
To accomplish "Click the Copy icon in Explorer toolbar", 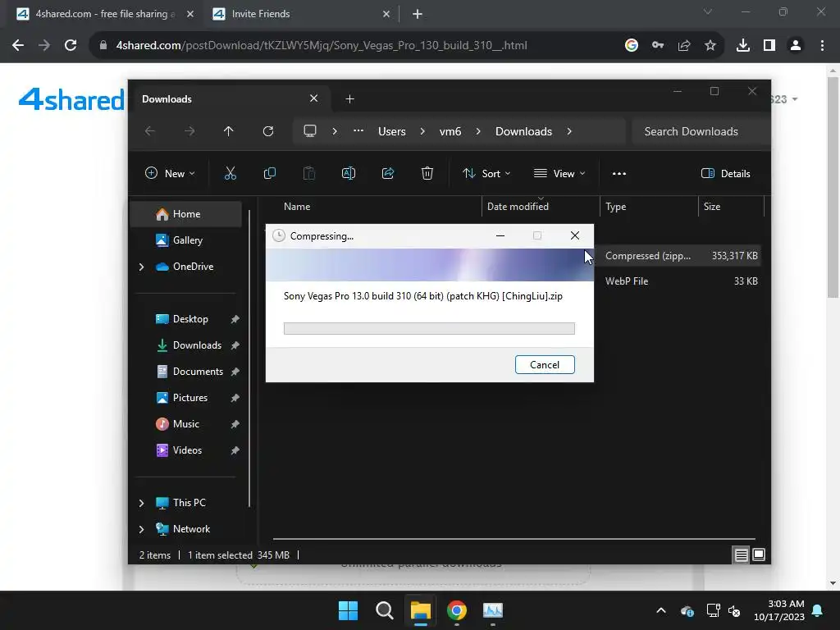I will 269,173.
